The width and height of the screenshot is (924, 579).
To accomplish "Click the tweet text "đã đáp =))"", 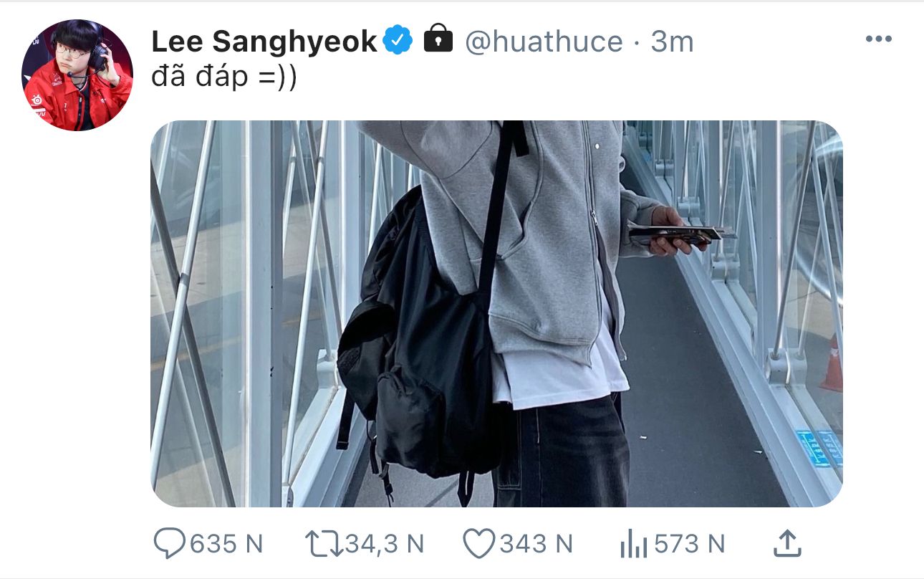I will tap(223, 79).
